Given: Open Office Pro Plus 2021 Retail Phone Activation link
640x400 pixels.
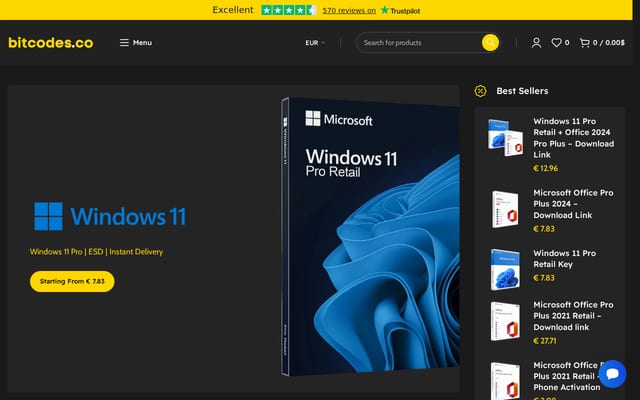Looking at the screenshot, I should 567,376.
